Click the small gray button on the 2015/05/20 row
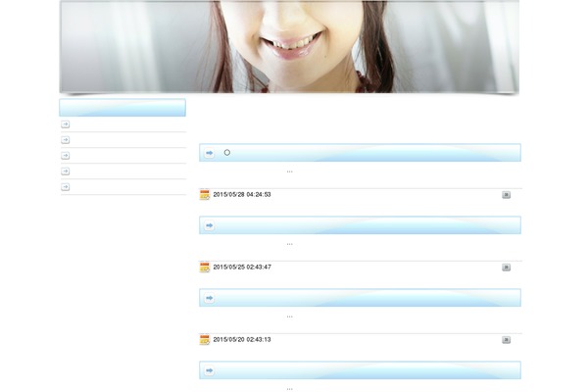The image size is (588, 392). point(507,339)
